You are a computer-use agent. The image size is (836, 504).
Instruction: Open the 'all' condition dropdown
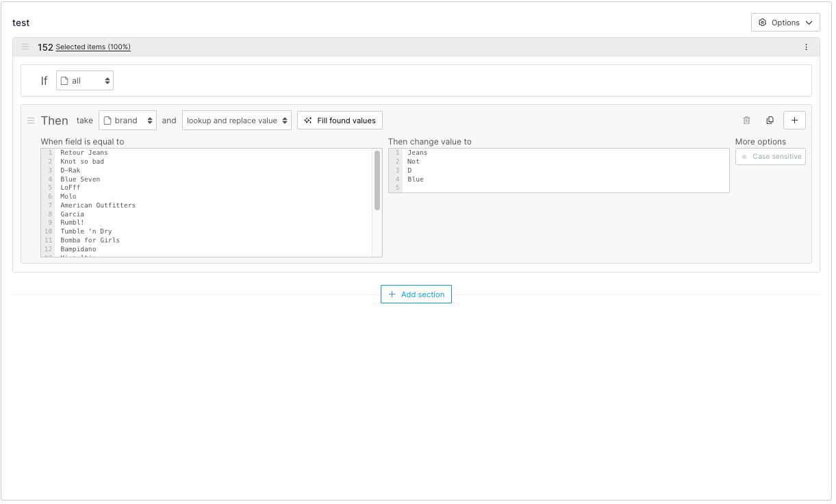click(x=85, y=81)
